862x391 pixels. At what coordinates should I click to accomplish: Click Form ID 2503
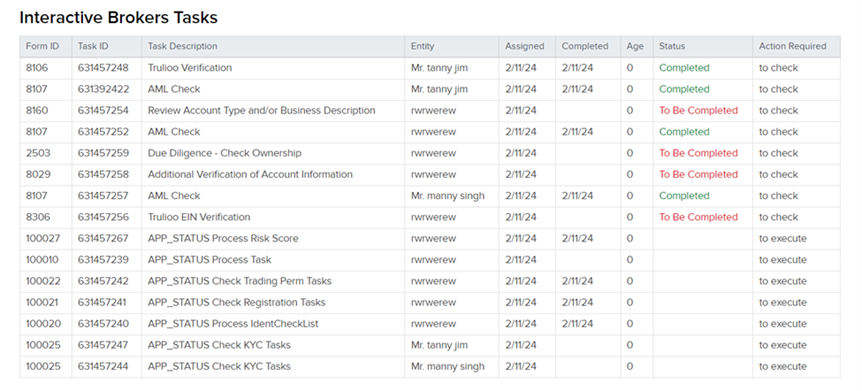click(x=37, y=153)
